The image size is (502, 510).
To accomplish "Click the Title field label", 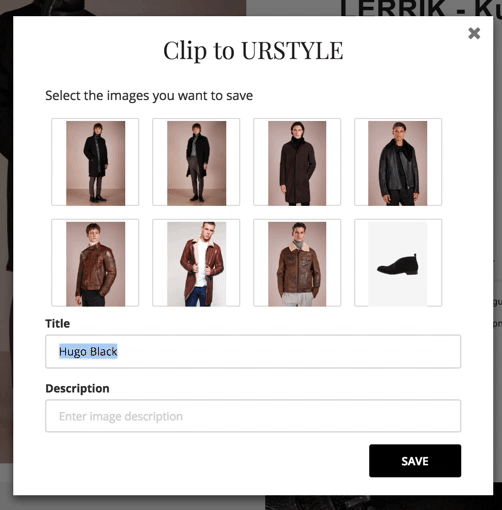I will (x=58, y=324).
